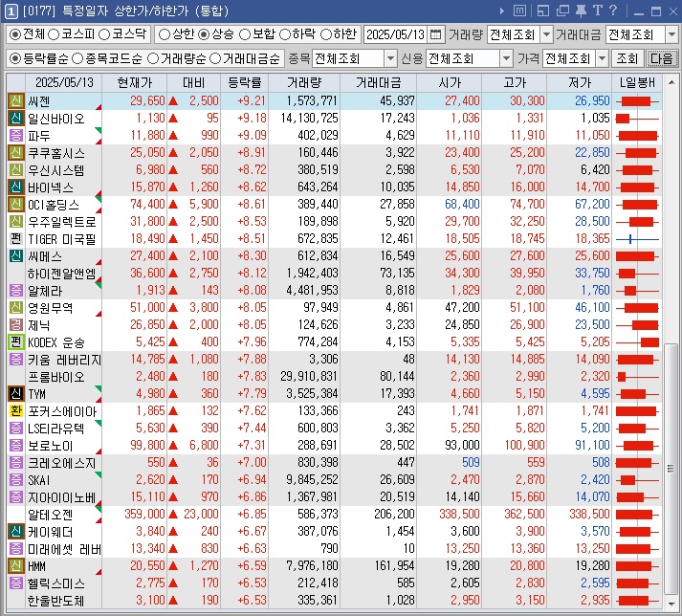The image size is (682, 616).
Task: Click the date field 2025/05/13
Action: tap(395, 34)
